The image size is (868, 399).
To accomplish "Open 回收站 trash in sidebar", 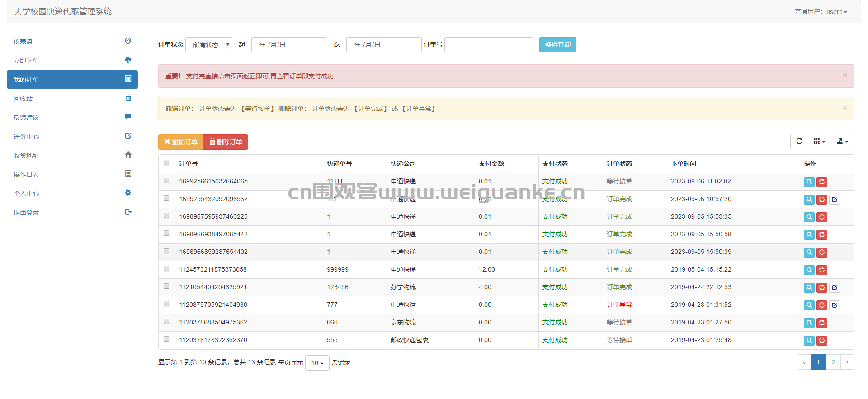I will pyautogui.click(x=72, y=98).
